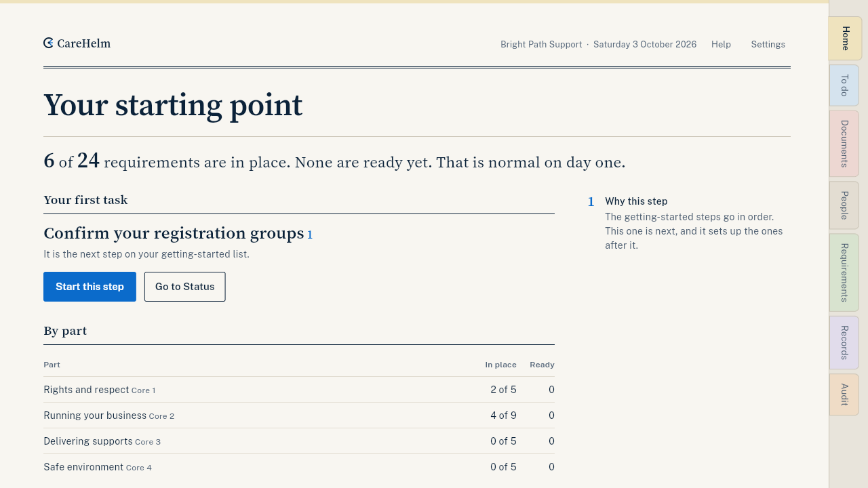Open Settings from the header
Image resolution: width=868 pixels, height=488 pixels.
pyautogui.click(x=768, y=45)
